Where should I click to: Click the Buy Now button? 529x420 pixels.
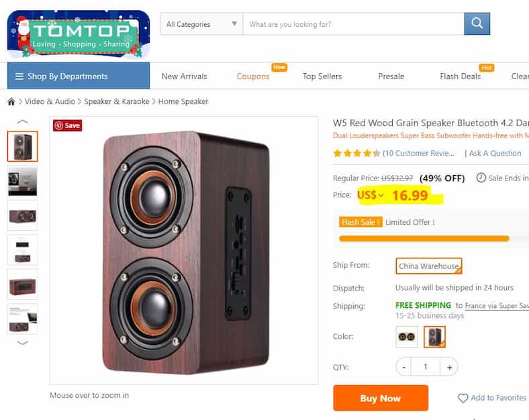(x=381, y=398)
